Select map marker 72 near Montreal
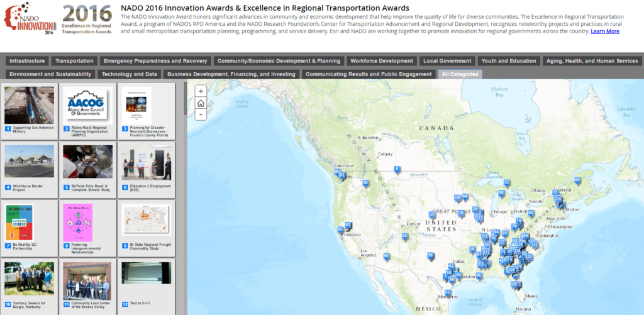This screenshot has height=315, width=644. coord(555,192)
